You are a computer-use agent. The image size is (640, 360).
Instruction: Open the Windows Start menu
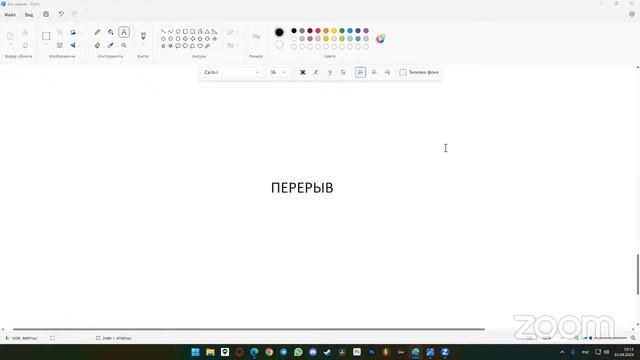click(196, 352)
